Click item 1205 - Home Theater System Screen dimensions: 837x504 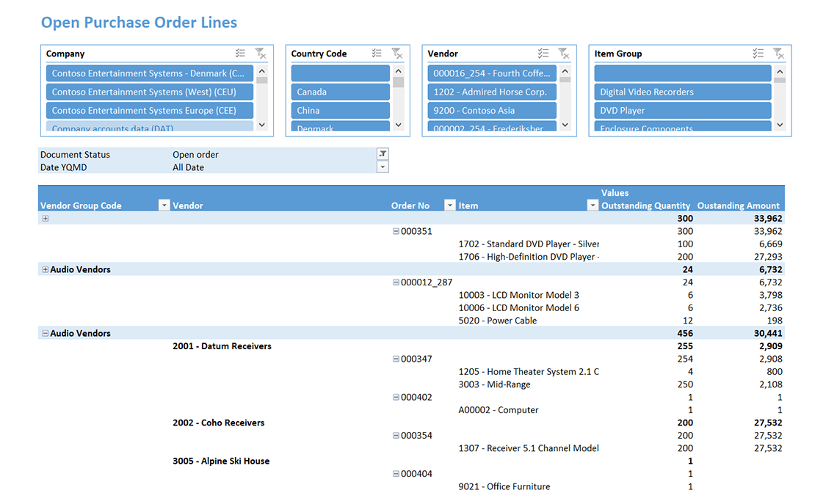[529, 372]
